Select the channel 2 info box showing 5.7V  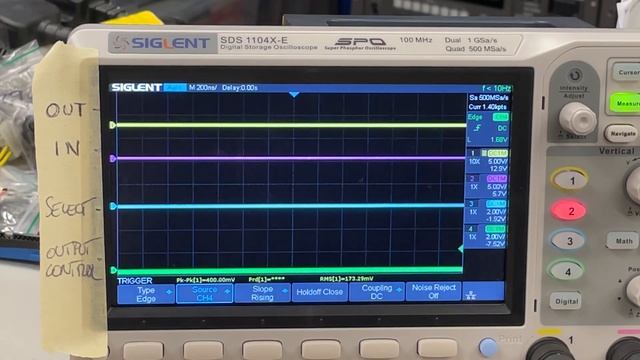(487, 186)
